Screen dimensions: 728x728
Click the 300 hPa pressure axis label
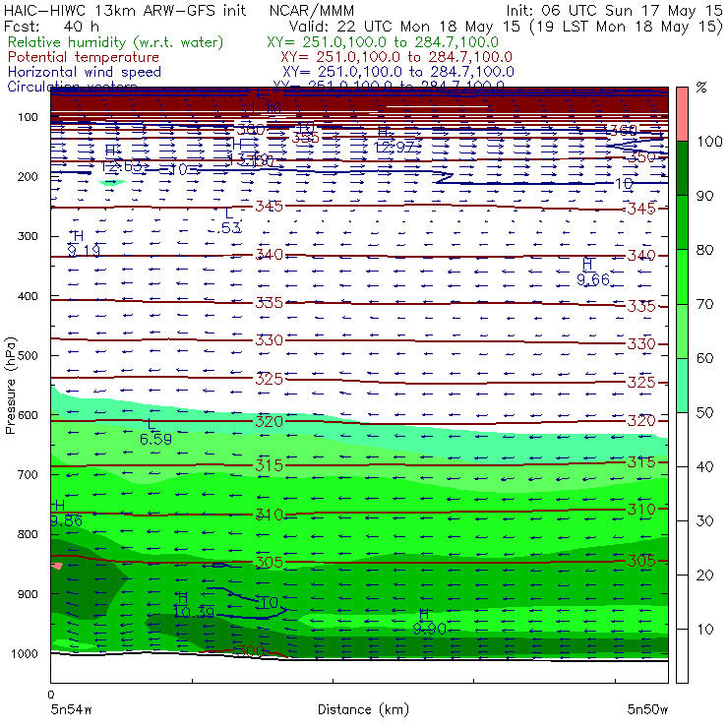click(x=28, y=236)
